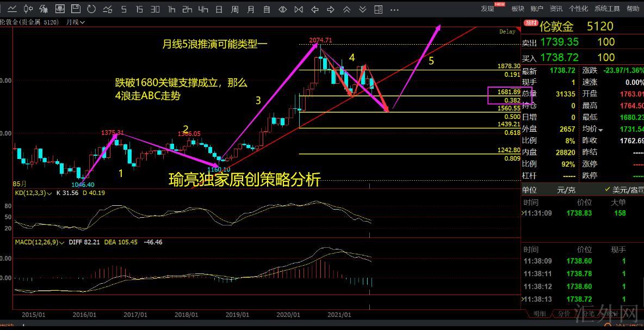Open the 帮助 menu
Image resolution: width=644 pixels, height=330 pixels.
[x=633, y=9]
